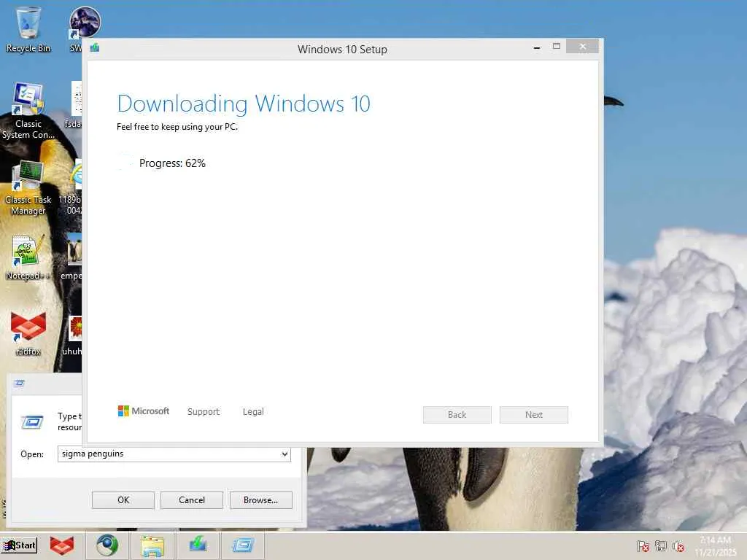Switch to Windows 10 Setup taskbar icon

click(x=198, y=545)
